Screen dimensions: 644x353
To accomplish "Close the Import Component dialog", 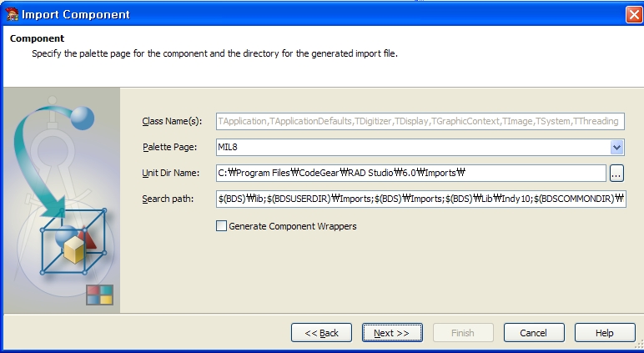I will click(x=632, y=14).
